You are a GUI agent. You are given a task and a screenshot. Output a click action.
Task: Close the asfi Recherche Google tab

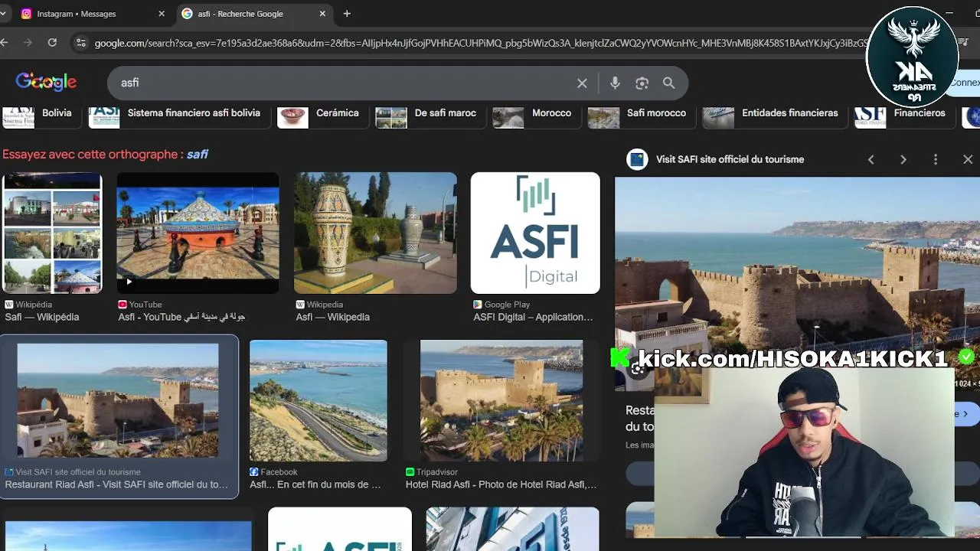pos(322,14)
